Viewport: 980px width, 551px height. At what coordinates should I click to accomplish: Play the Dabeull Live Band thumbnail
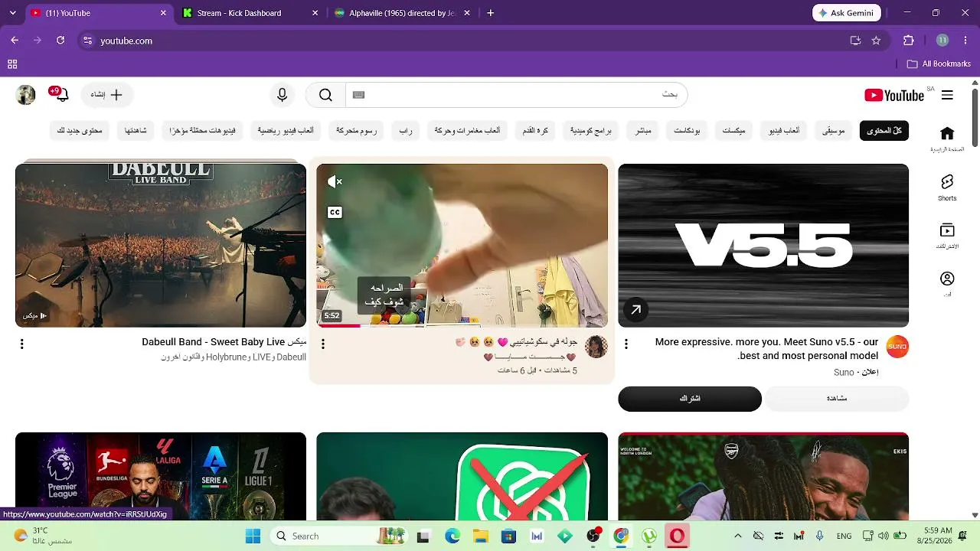point(161,246)
